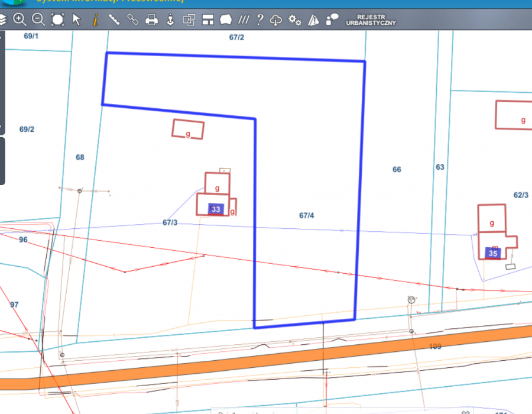The height and width of the screenshot is (414, 532).
Task: Open the settings gears tool
Action: click(x=294, y=20)
